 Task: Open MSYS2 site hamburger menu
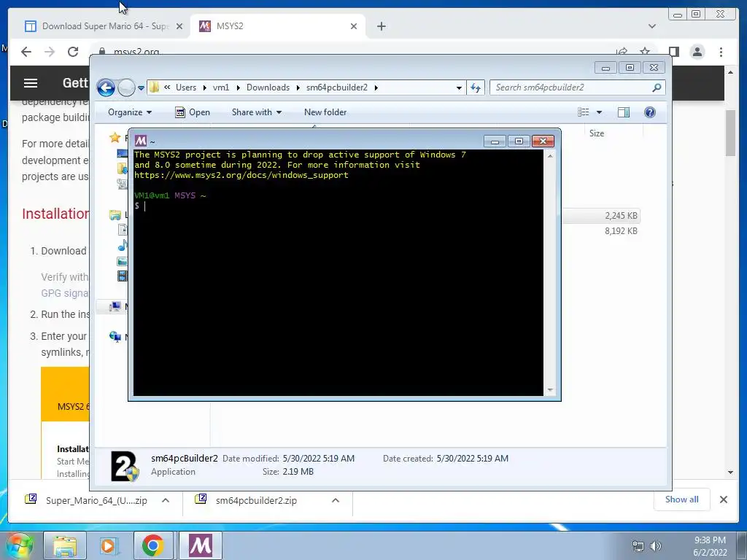pos(31,83)
